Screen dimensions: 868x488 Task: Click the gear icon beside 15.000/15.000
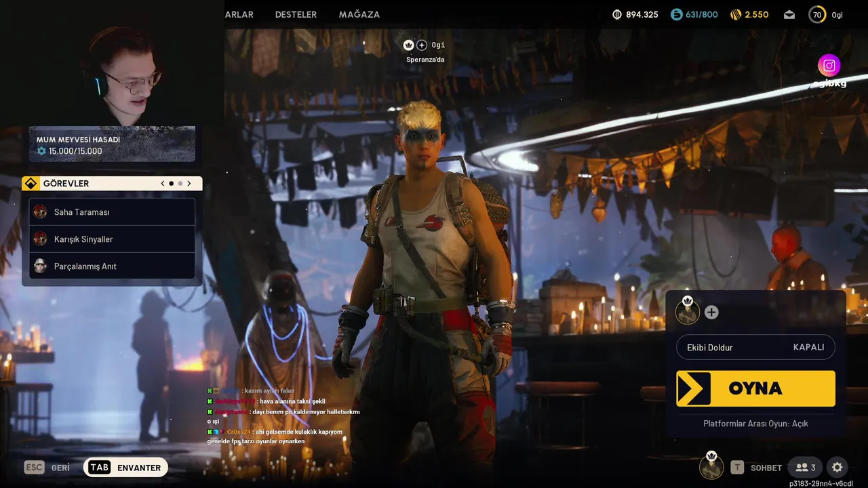pos(41,151)
